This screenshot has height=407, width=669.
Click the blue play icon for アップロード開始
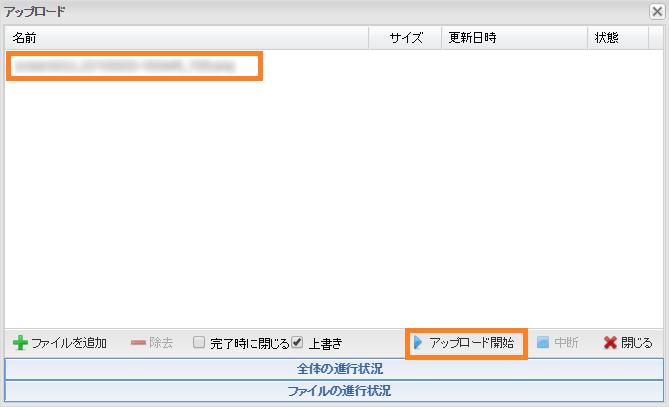[x=418, y=343]
